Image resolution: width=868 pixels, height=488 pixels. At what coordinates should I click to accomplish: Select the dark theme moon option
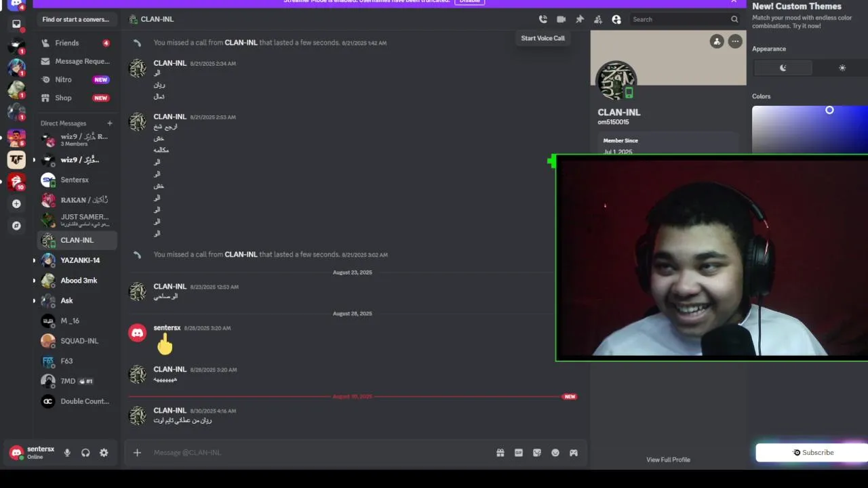783,68
